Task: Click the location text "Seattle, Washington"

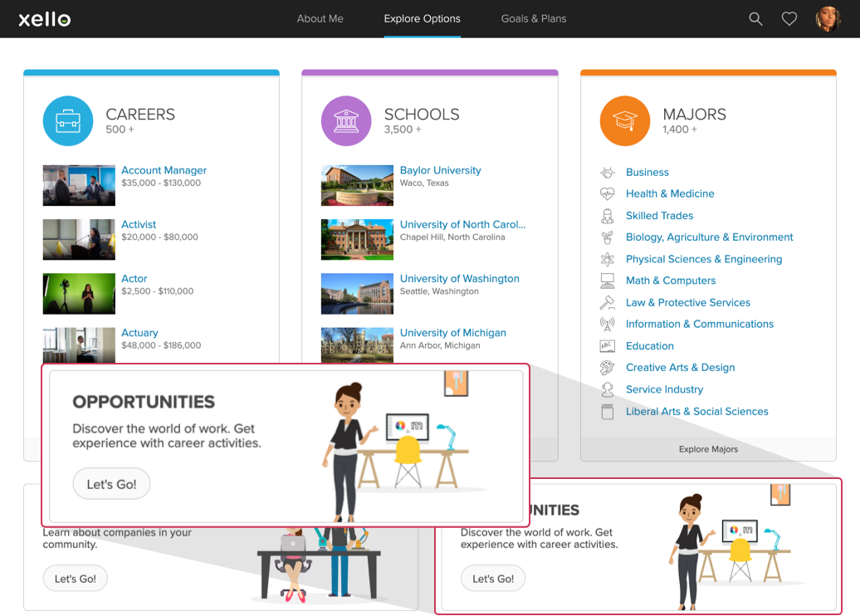Action: [x=439, y=291]
